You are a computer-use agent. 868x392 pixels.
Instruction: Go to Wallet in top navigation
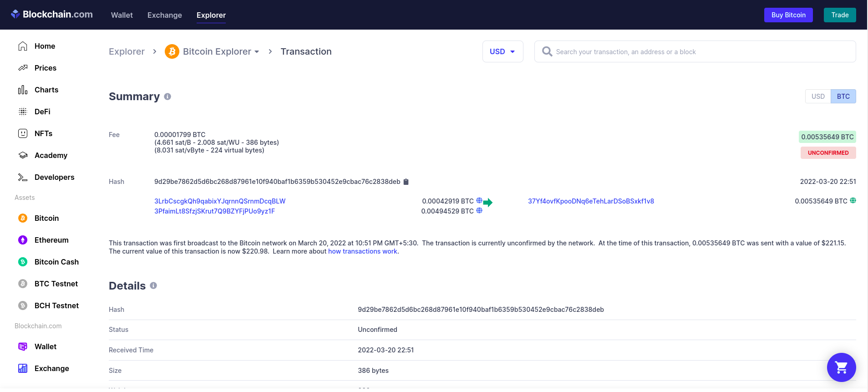122,15
